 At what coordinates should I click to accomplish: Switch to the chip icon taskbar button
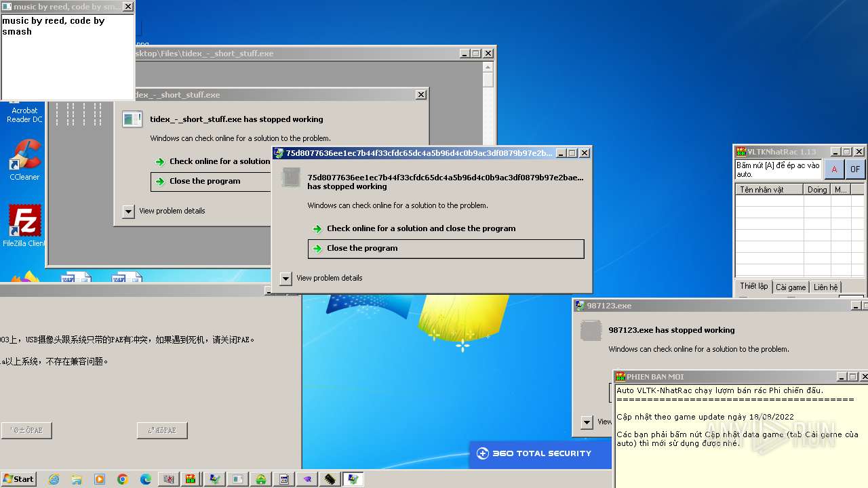[330, 479]
